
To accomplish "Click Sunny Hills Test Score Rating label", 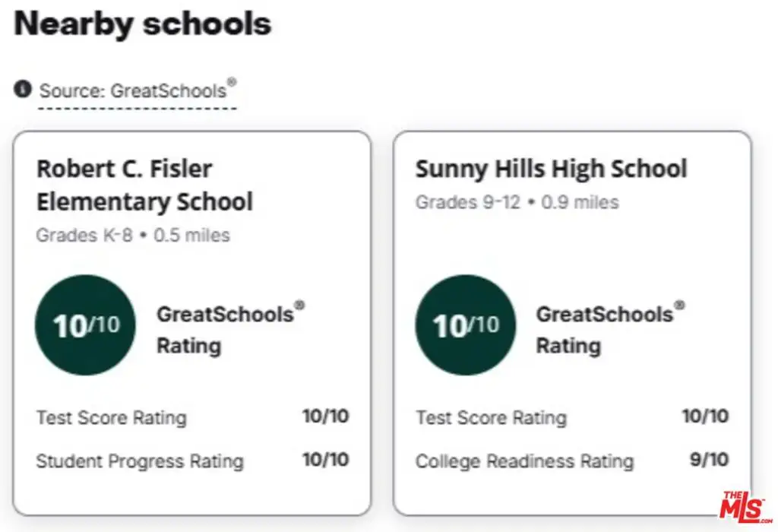I will point(492,417).
